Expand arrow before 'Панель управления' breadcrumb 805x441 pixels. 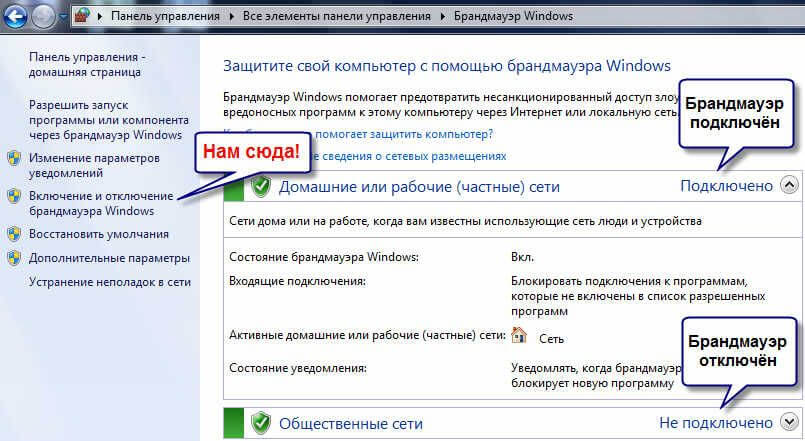tap(100, 16)
